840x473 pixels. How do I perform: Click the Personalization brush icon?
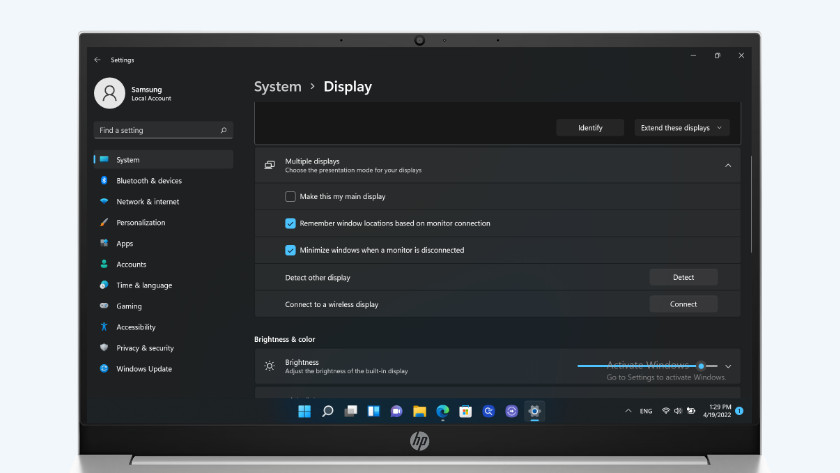[x=104, y=222]
